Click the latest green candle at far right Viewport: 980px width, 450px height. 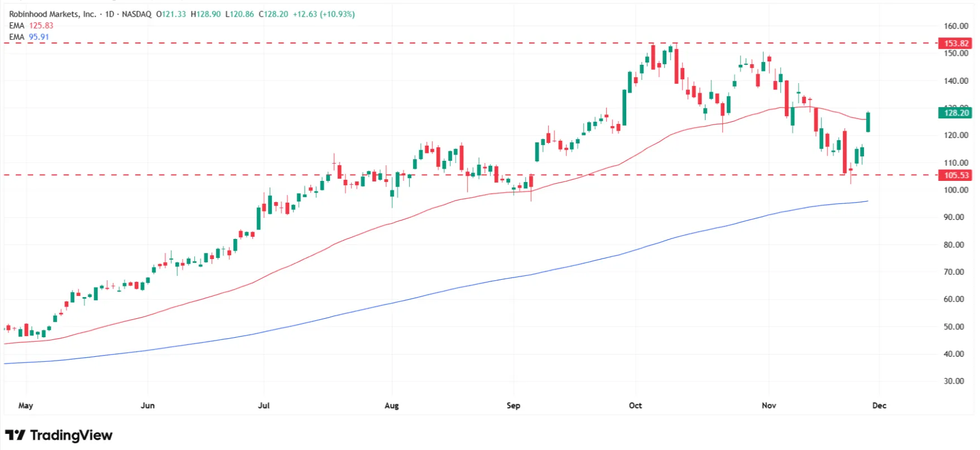point(868,122)
